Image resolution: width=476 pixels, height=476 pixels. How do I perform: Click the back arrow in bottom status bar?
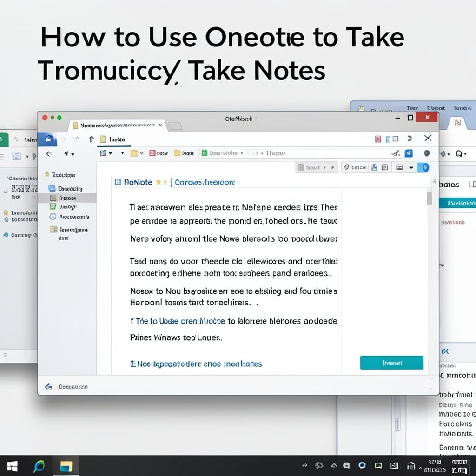[x=48, y=386]
